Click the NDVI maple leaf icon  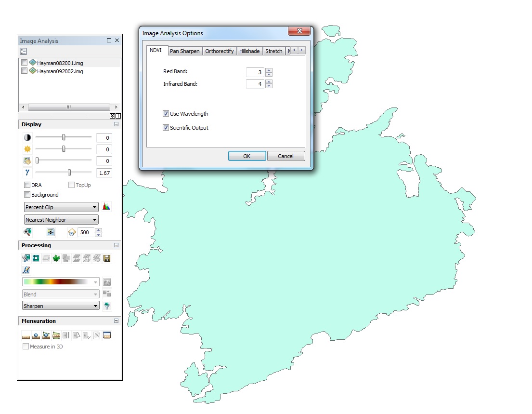pyautogui.click(x=56, y=259)
